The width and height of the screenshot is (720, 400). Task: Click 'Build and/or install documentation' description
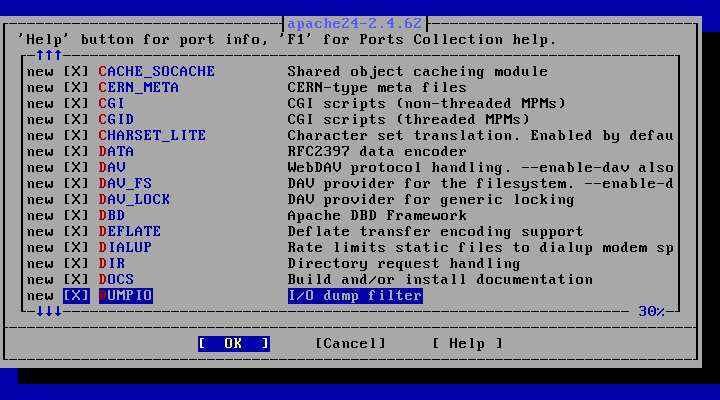coord(440,280)
